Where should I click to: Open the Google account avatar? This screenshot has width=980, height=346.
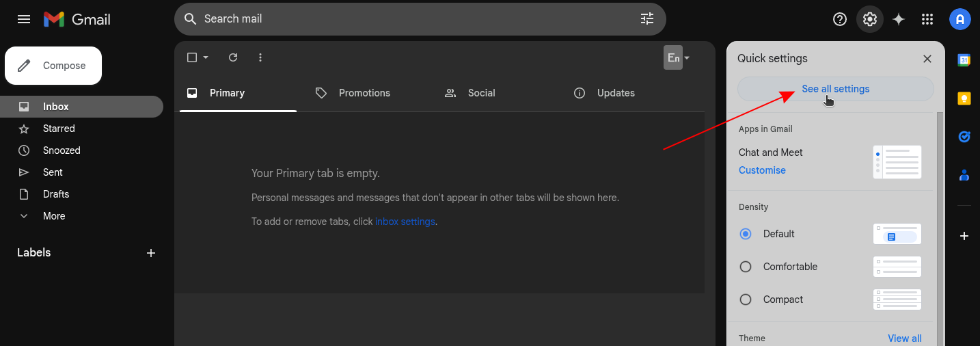point(960,19)
